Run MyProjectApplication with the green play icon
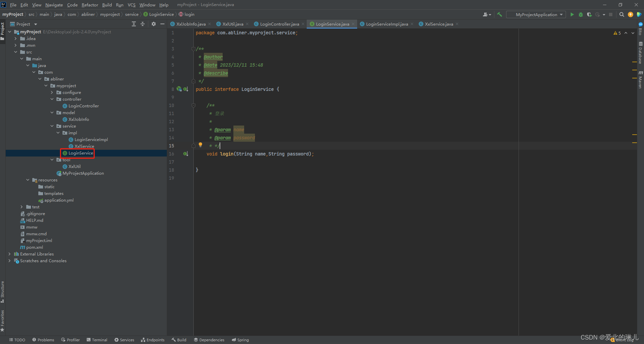Screen dimensions: 644x344 (x=572, y=14)
